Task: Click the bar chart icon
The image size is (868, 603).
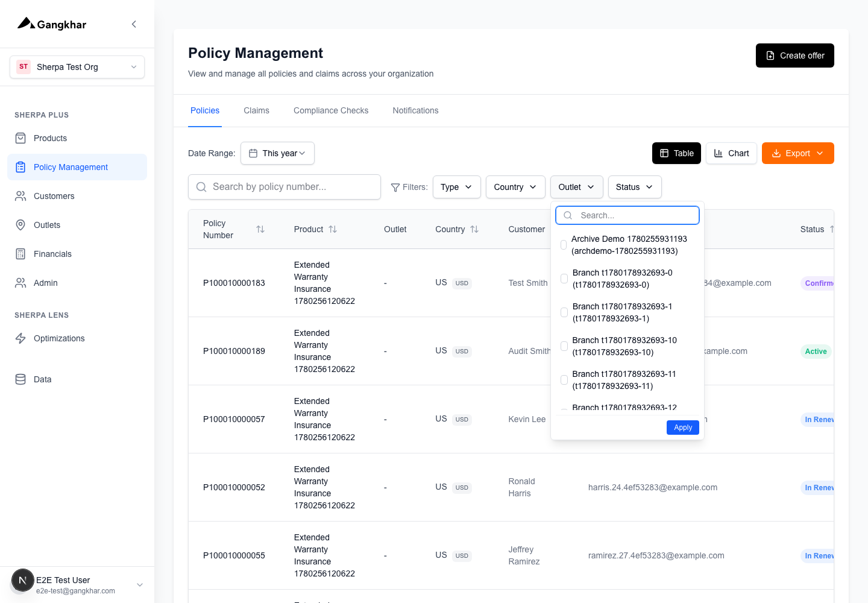Action: (719, 153)
